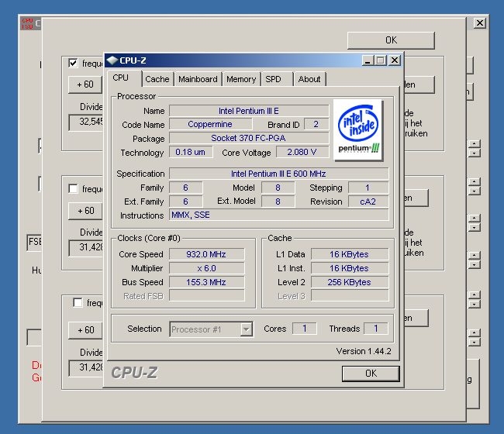Click the Package value Socket 370 FC-PGA
504x434 pixels.
(x=249, y=138)
